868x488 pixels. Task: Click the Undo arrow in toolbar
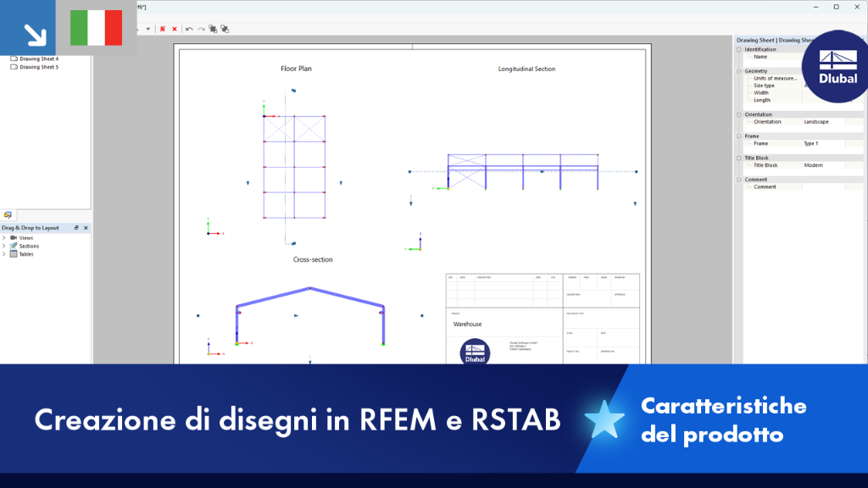pyautogui.click(x=189, y=29)
